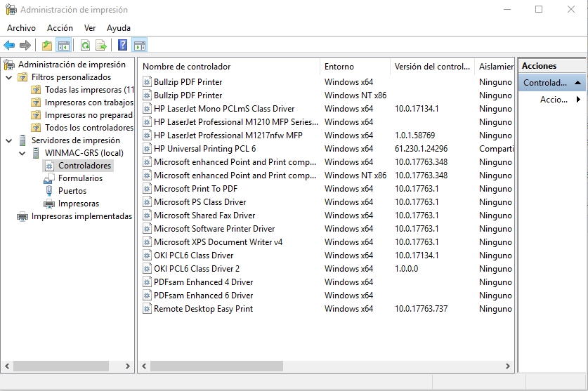Open the Ver menu
The height and width of the screenshot is (391, 588).
[x=90, y=28]
